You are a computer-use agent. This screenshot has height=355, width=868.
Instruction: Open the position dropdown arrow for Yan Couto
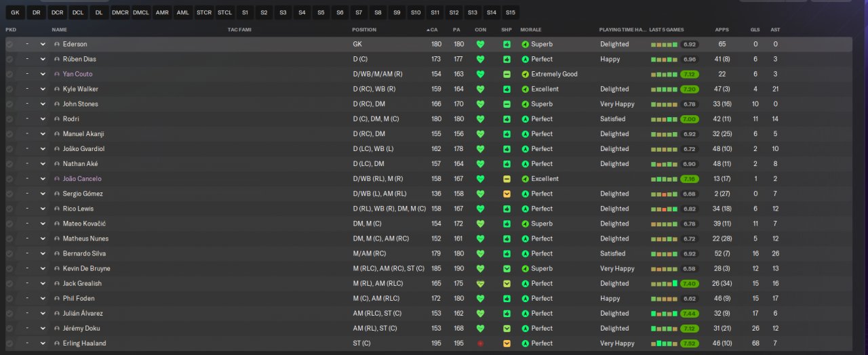coord(43,74)
